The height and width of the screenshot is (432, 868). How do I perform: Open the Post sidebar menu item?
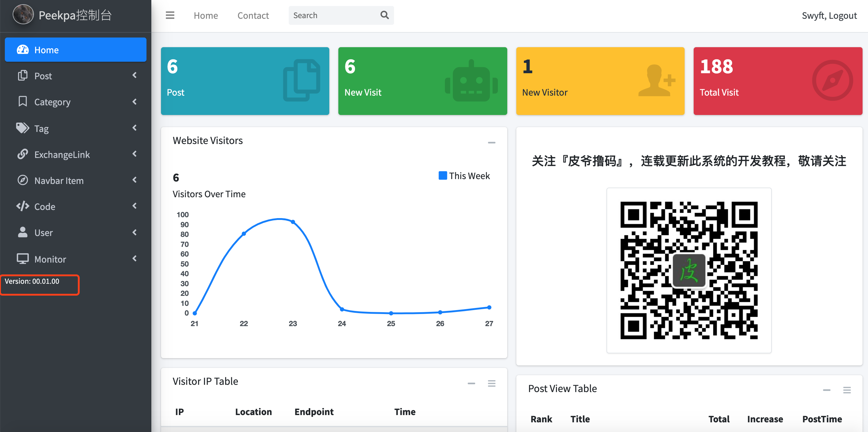[x=75, y=76]
